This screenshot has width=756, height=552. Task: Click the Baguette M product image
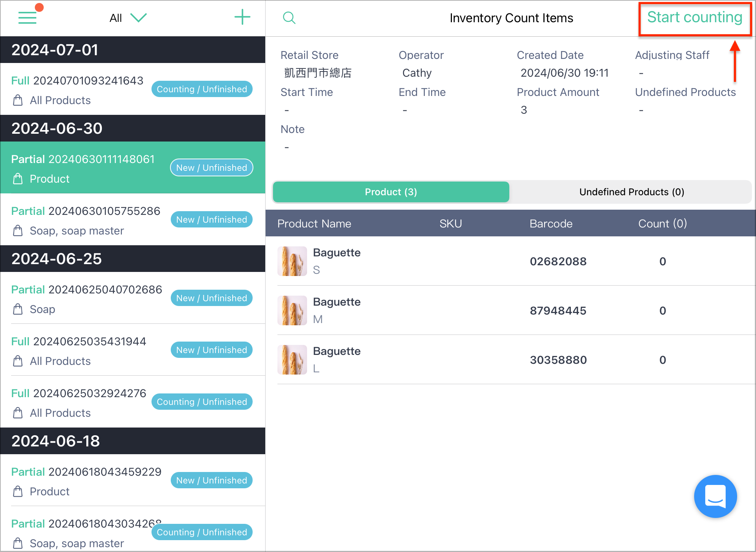tap(292, 310)
